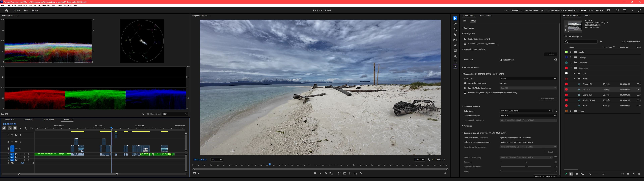Toggle timeline snapping magnet icon
Image resolution: width=644 pixels, height=181 pixels.
(x=10, y=128)
